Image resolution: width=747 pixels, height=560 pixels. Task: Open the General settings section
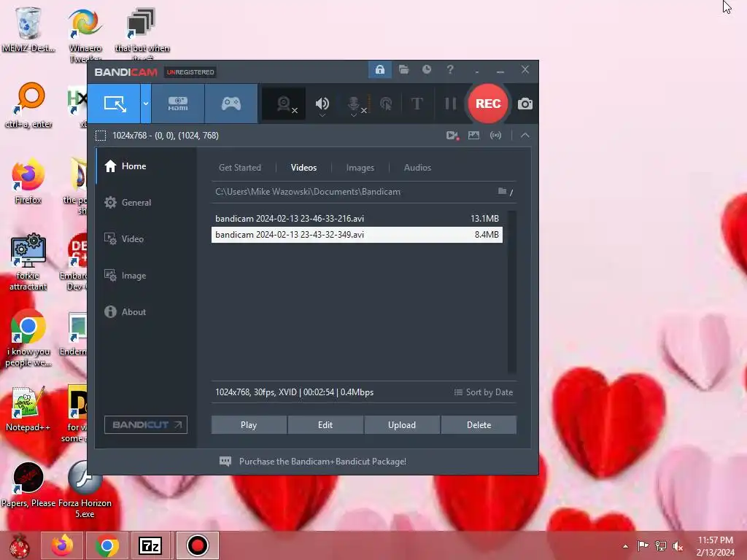pyautogui.click(x=146, y=203)
